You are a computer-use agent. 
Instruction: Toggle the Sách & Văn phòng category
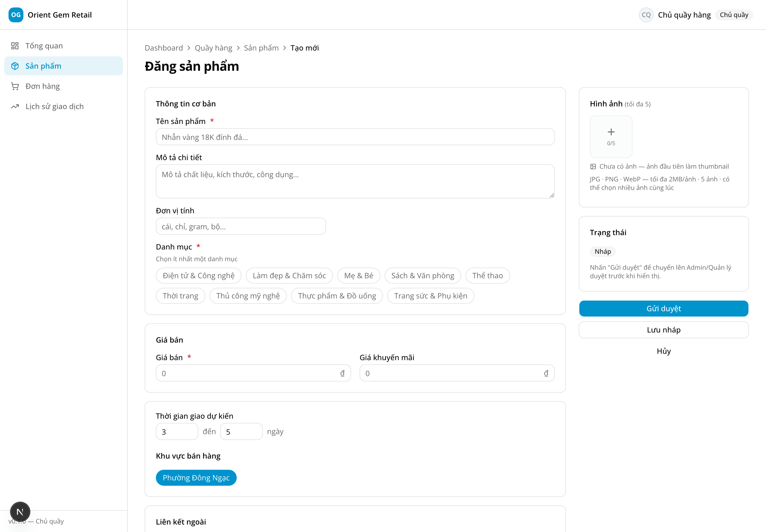(423, 276)
